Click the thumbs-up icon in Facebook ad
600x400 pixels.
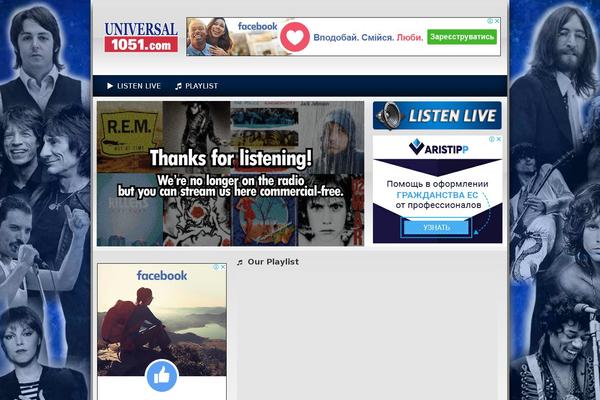pyautogui.click(x=162, y=376)
